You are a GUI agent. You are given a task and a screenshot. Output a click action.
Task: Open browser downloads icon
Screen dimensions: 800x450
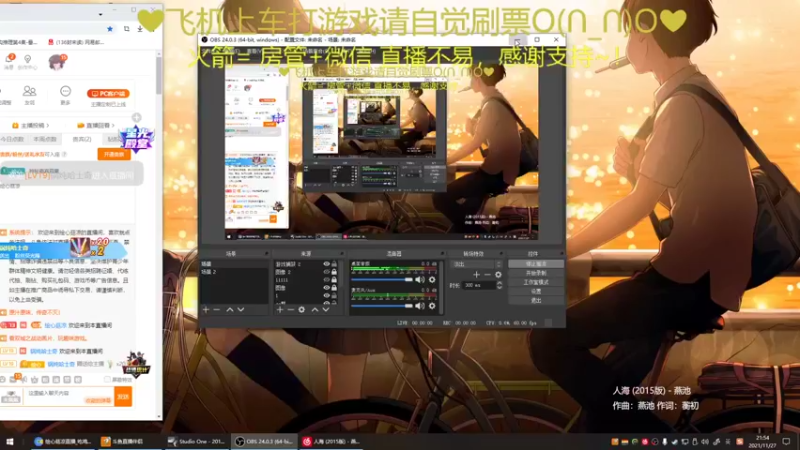[140, 29]
